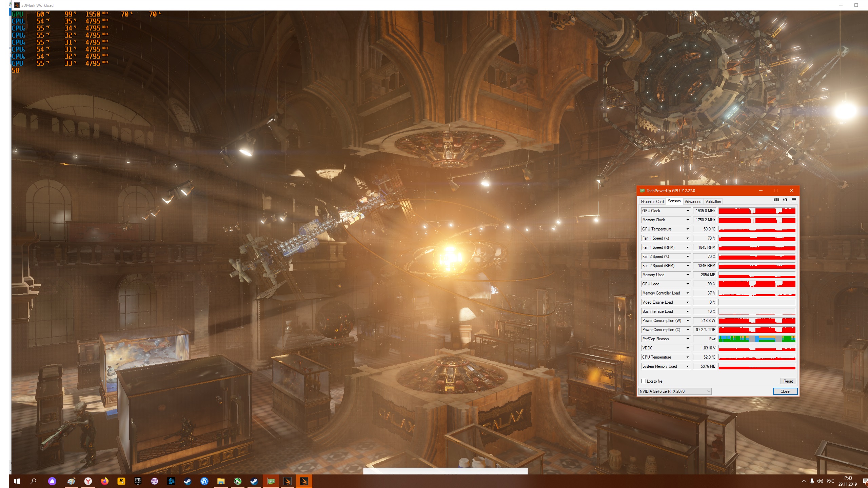Switch to the Graphics Card tab

(652, 202)
